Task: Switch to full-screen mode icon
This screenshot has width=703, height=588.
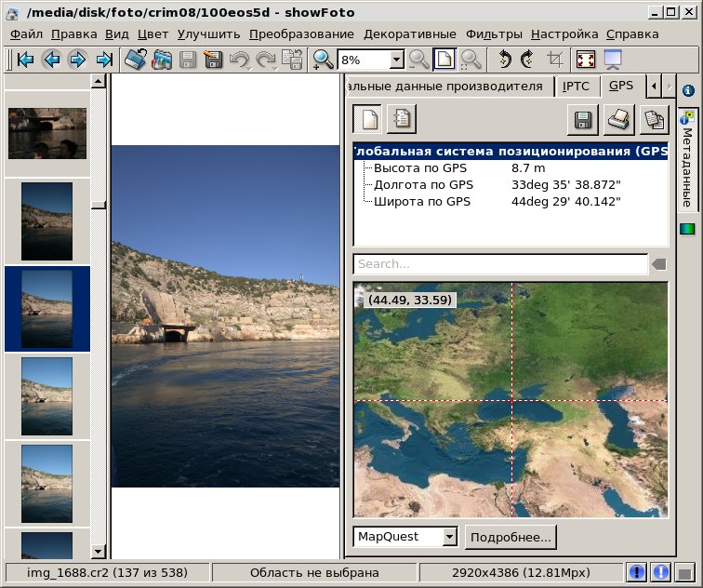Action: click(586, 60)
